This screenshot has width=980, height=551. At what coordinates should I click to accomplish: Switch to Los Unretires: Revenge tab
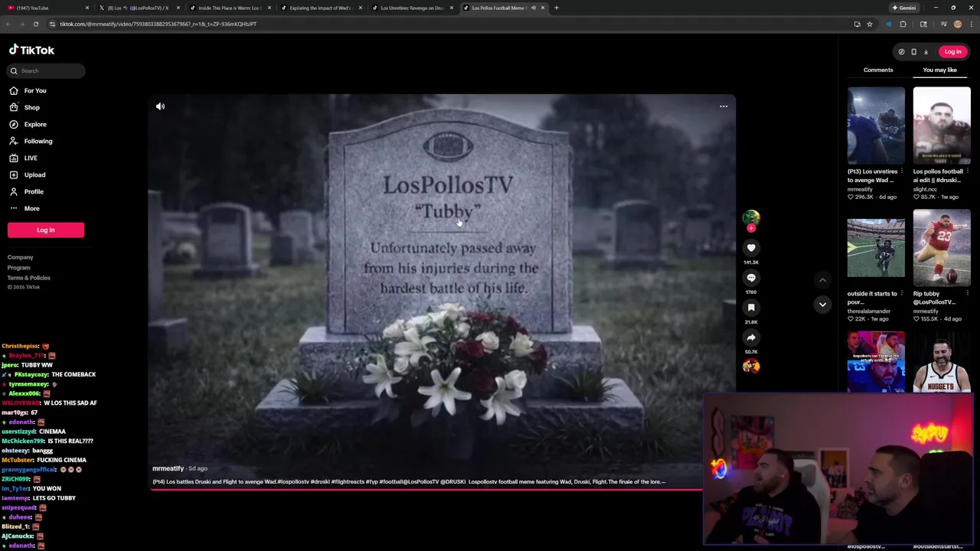coord(411,8)
